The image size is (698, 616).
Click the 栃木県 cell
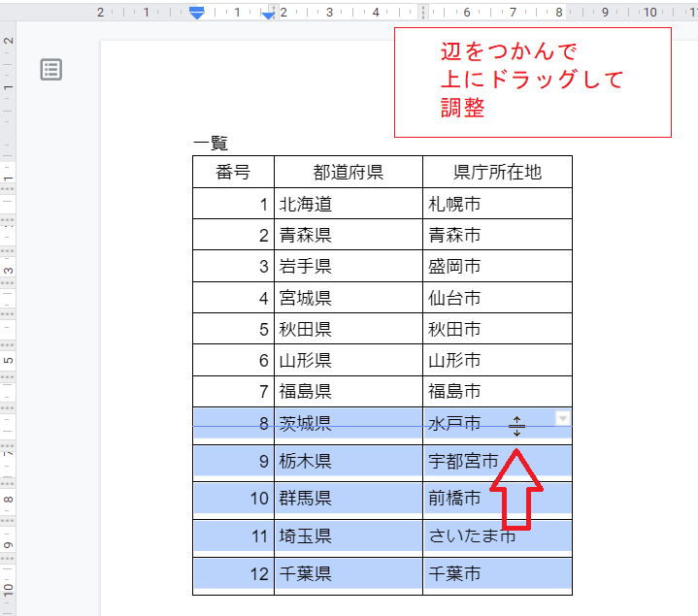tap(349, 464)
